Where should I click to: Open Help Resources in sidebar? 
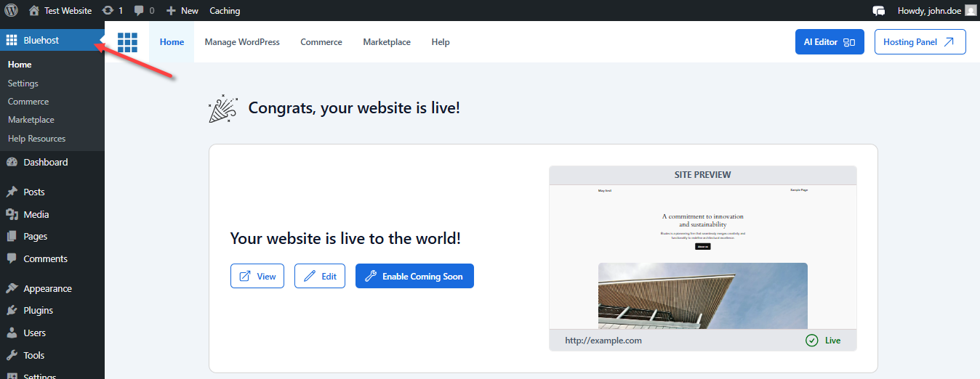pos(36,139)
